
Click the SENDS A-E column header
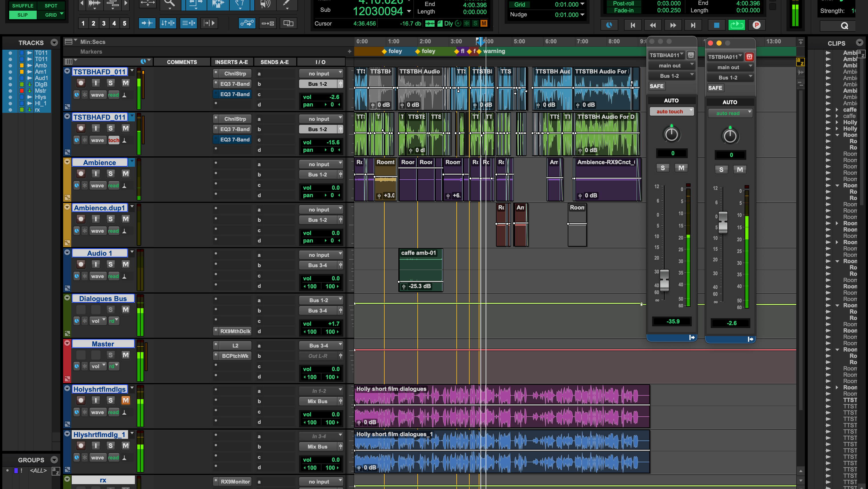pos(275,62)
